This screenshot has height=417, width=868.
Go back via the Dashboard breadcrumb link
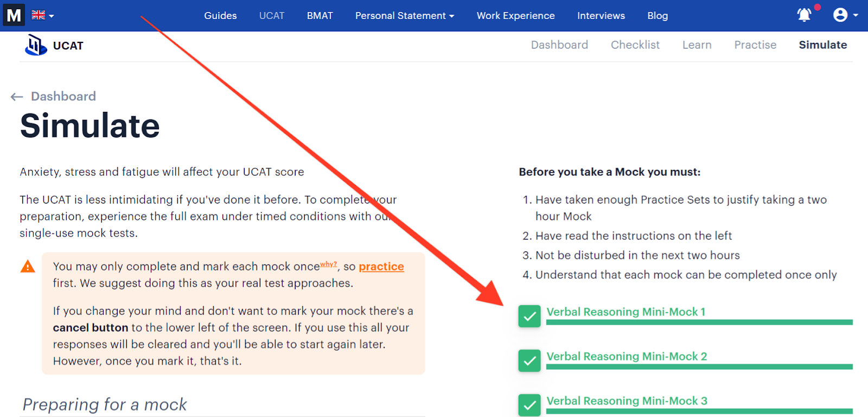tap(63, 96)
